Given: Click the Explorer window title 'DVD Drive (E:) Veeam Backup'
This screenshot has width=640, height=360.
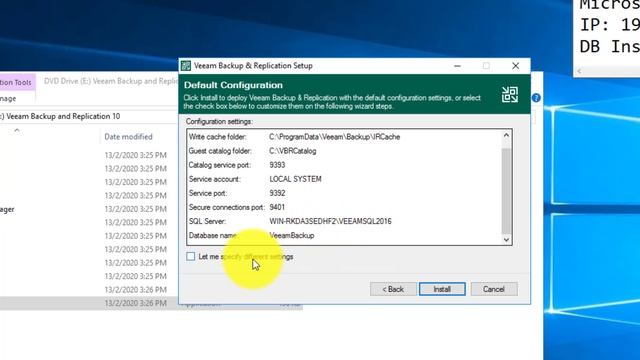Looking at the screenshot, I should click(111, 81).
